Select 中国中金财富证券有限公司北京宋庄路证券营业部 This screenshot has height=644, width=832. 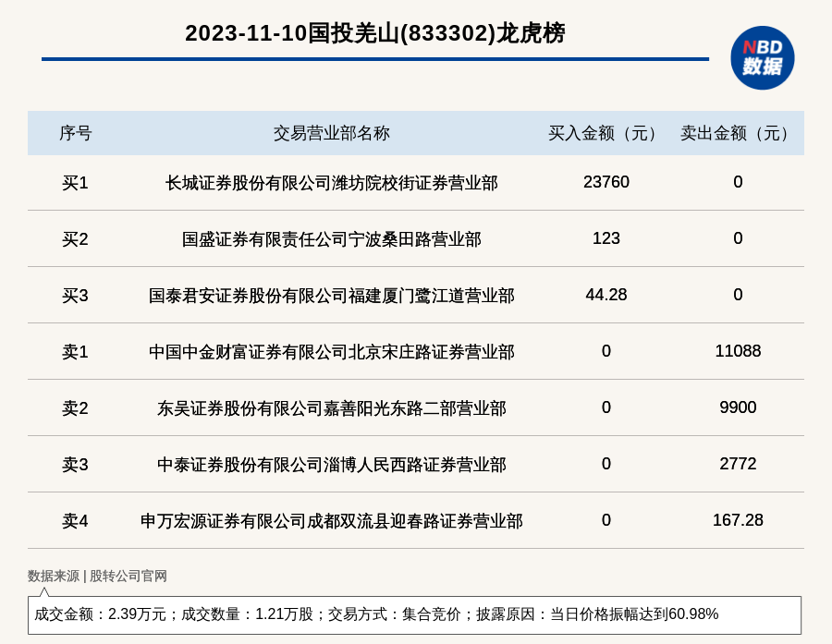tap(332, 352)
